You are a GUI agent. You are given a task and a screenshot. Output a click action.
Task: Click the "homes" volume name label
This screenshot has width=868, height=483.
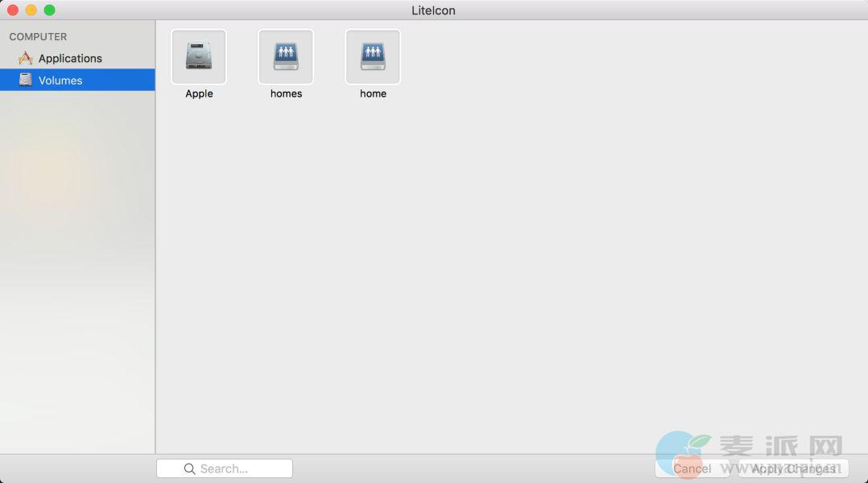point(286,93)
